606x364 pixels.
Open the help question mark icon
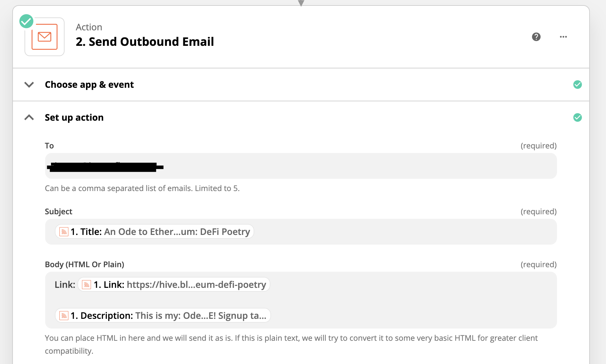coord(536,37)
